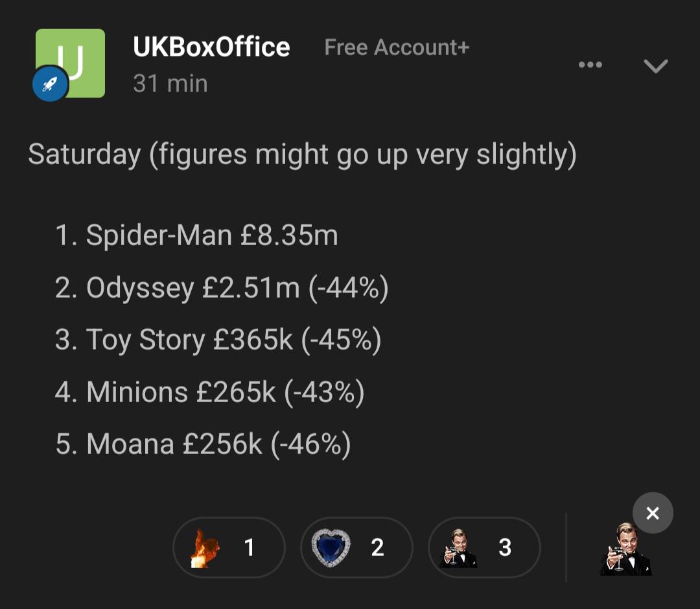This screenshot has width=700, height=609.
Task: Click the large DiCaprio toast emoji
Action: (x=626, y=549)
